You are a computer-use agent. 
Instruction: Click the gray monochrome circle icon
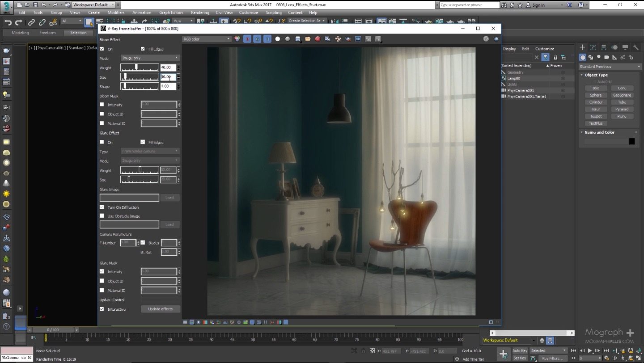288,39
